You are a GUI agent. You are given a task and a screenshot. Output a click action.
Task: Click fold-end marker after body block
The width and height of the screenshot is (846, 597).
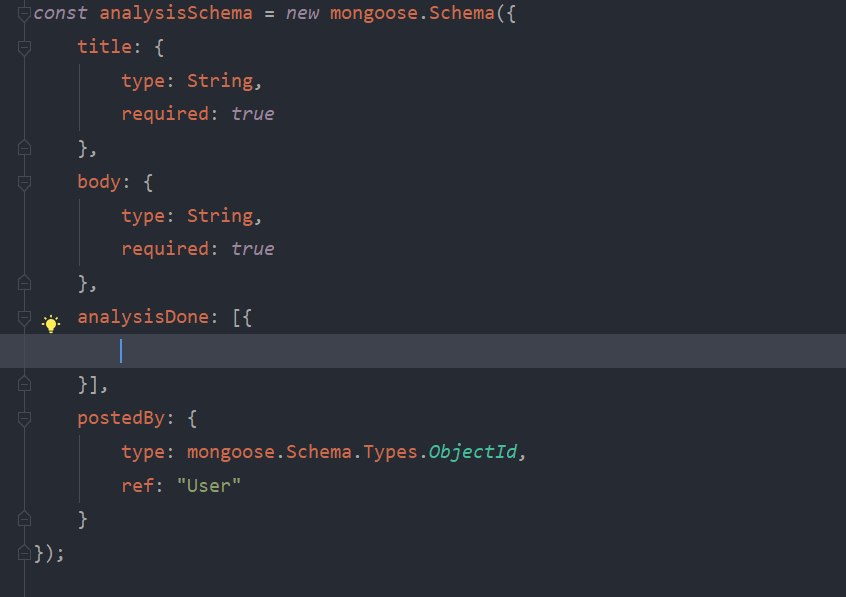tap(24, 282)
